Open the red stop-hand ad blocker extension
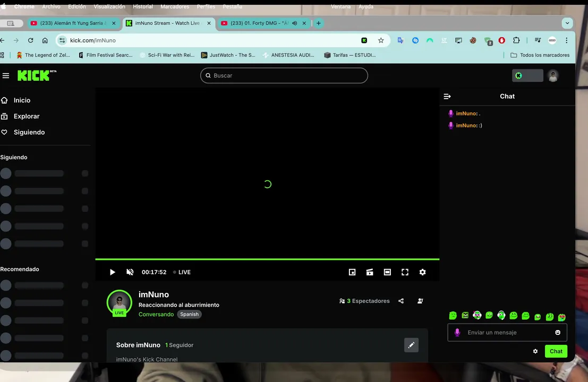Viewport: 588px width, 382px height. coord(502,40)
